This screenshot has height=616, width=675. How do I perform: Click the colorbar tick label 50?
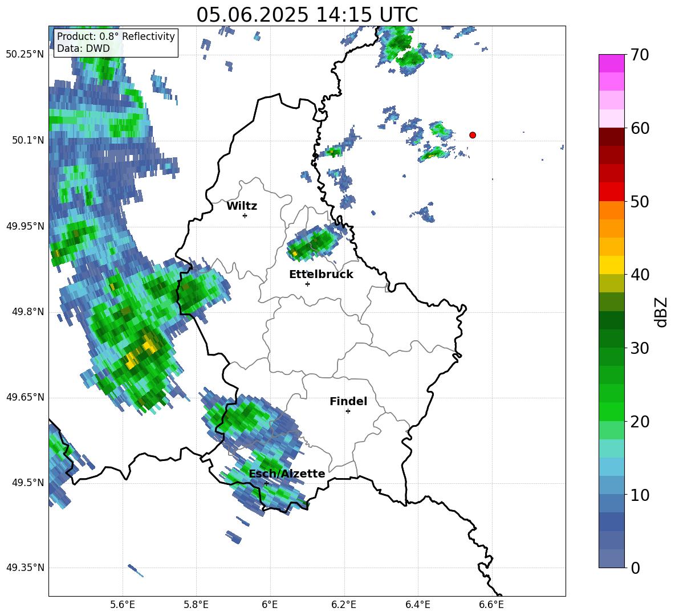640,201
